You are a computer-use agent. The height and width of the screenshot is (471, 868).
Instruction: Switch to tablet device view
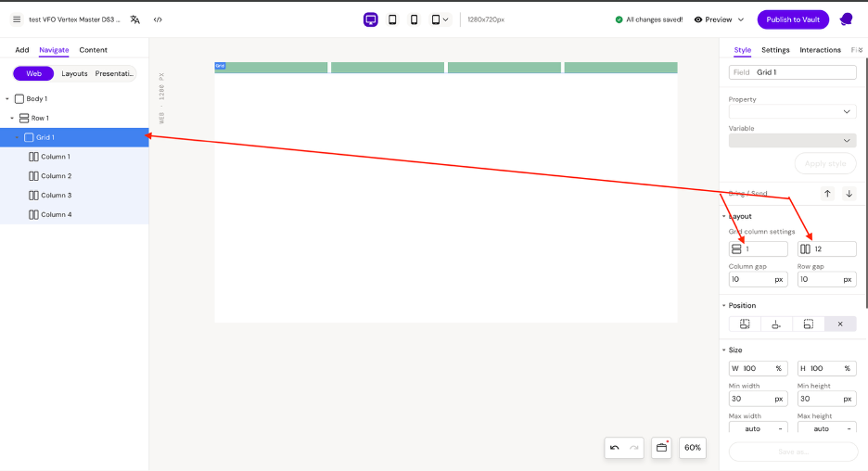click(392, 19)
